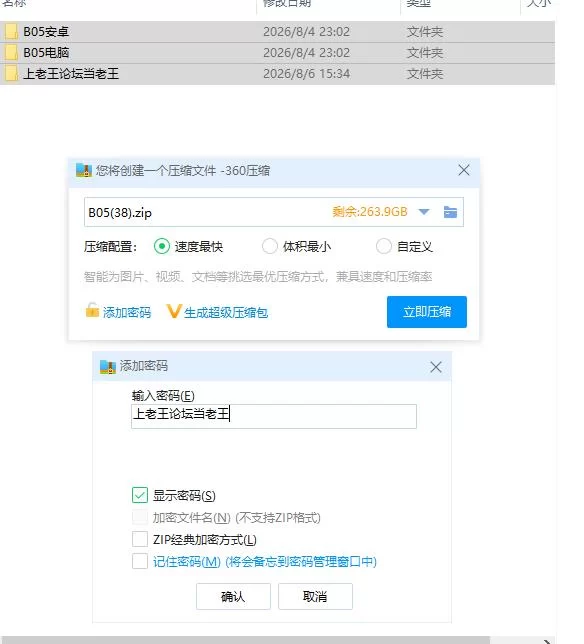Click the orange V super-archive icon
584x644 pixels.
(x=174, y=311)
